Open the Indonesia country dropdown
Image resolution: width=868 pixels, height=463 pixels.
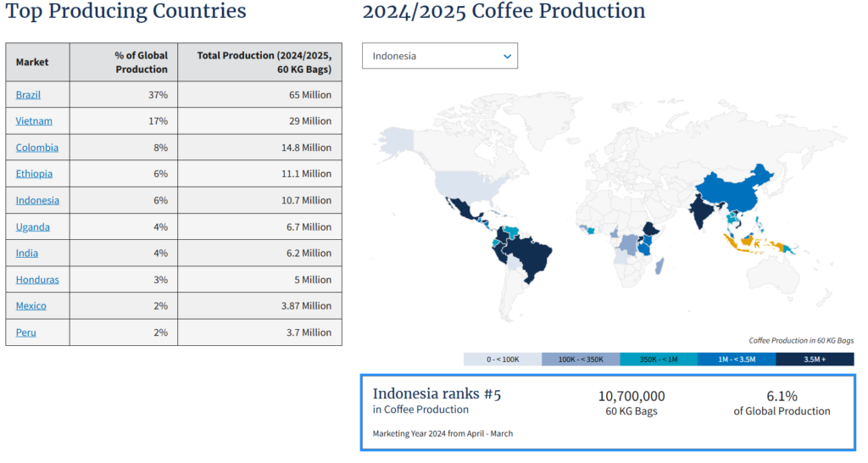point(439,56)
